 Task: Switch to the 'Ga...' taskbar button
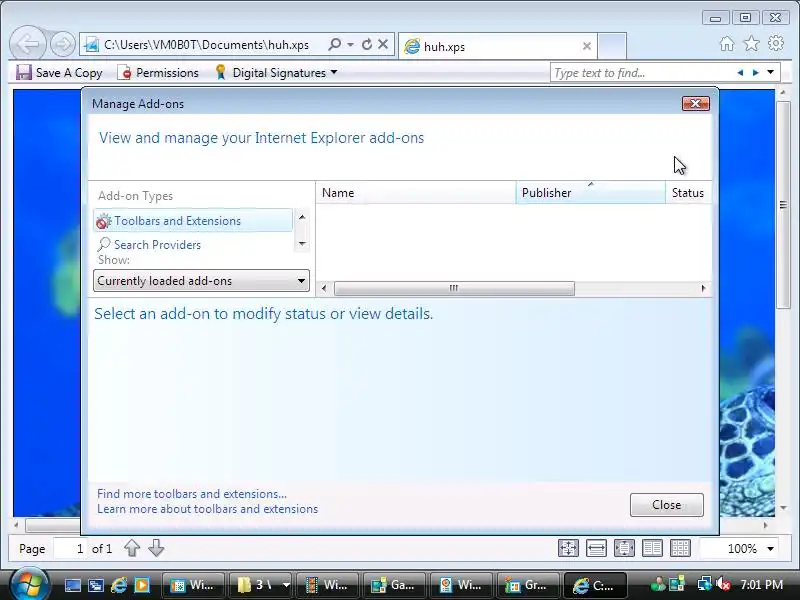pyautogui.click(x=393, y=585)
